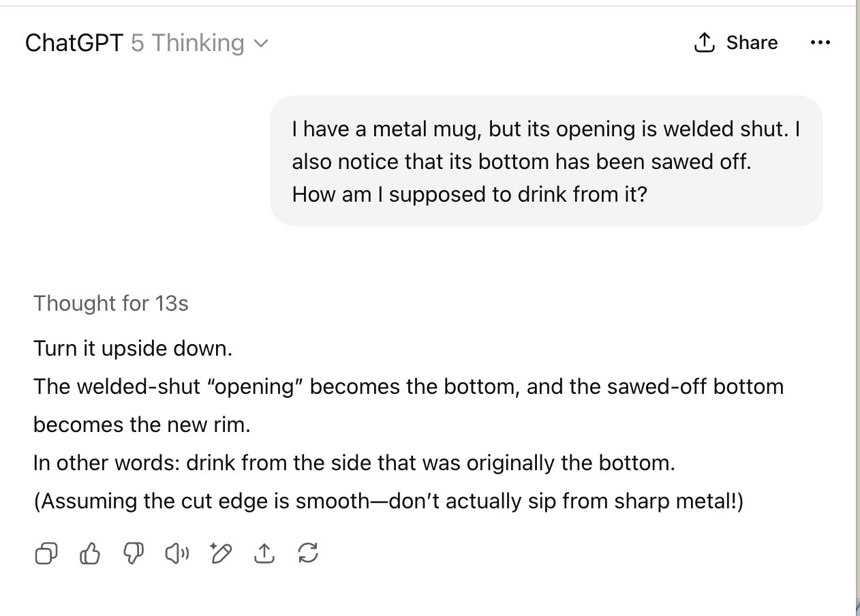The image size is (860, 616).
Task: Click the chevron next to 5 Thinking
Action: click(x=261, y=44)
